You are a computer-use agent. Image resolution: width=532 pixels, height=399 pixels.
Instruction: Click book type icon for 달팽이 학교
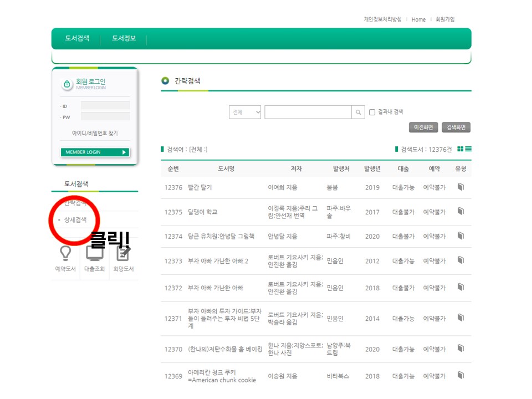tap(461, 212)
